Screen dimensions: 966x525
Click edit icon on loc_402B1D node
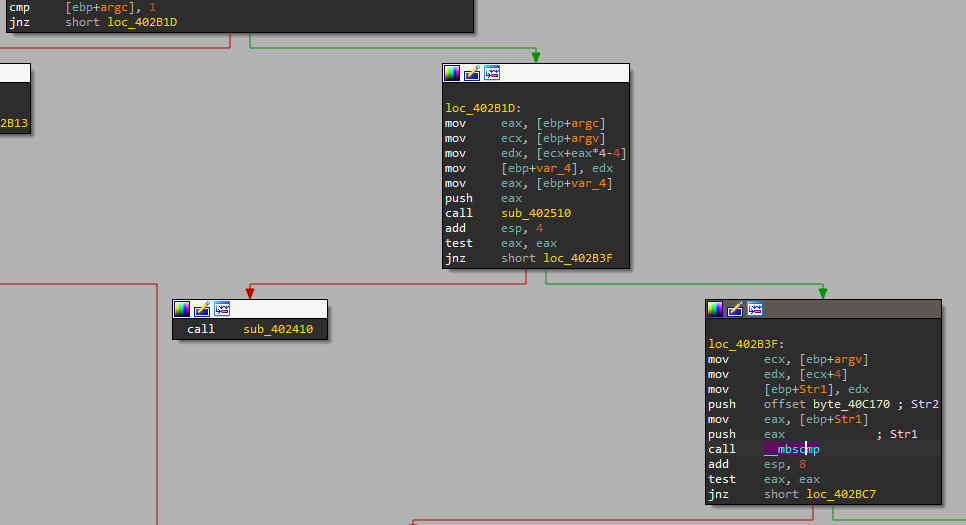(472, 73)
